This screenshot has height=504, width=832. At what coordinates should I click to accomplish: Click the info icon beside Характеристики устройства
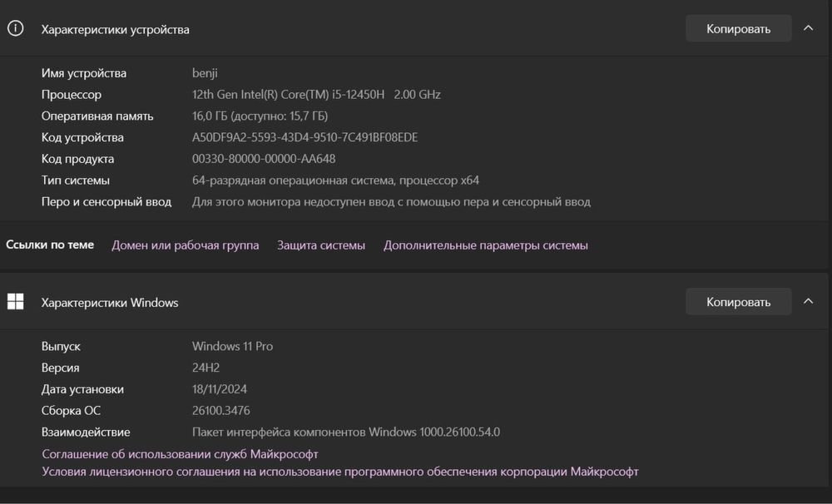[15, 28]
